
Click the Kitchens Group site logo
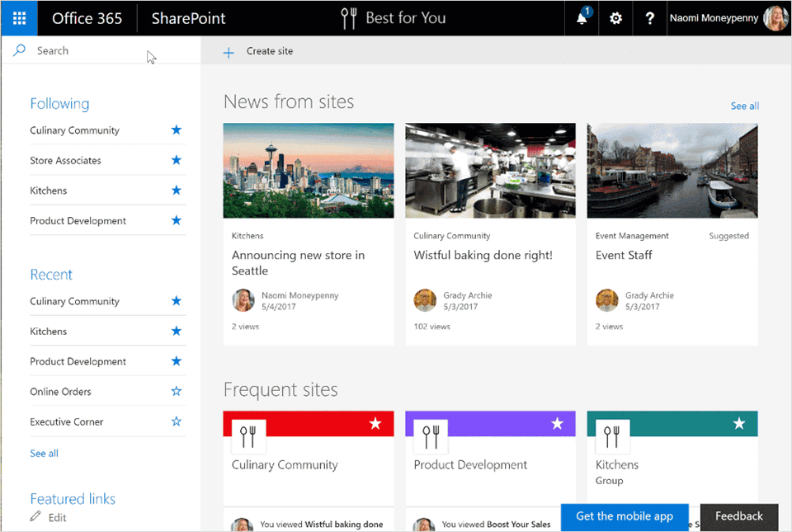[x=611, y=435]
